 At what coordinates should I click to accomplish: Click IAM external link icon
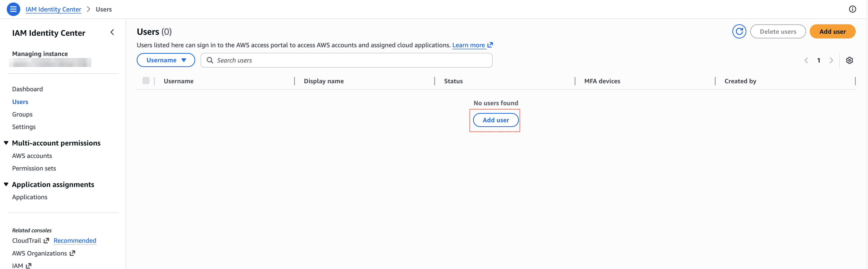pos(29,266)
